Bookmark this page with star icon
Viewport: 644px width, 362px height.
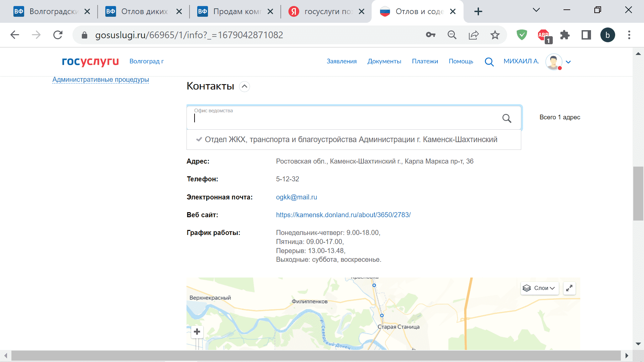[x=495, y=35]
